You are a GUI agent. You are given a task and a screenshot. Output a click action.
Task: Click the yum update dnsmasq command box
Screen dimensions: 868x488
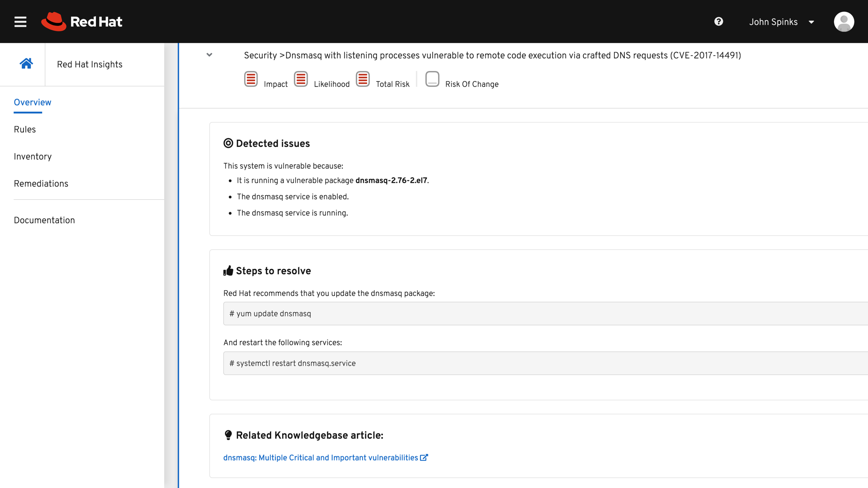point(542,314)
